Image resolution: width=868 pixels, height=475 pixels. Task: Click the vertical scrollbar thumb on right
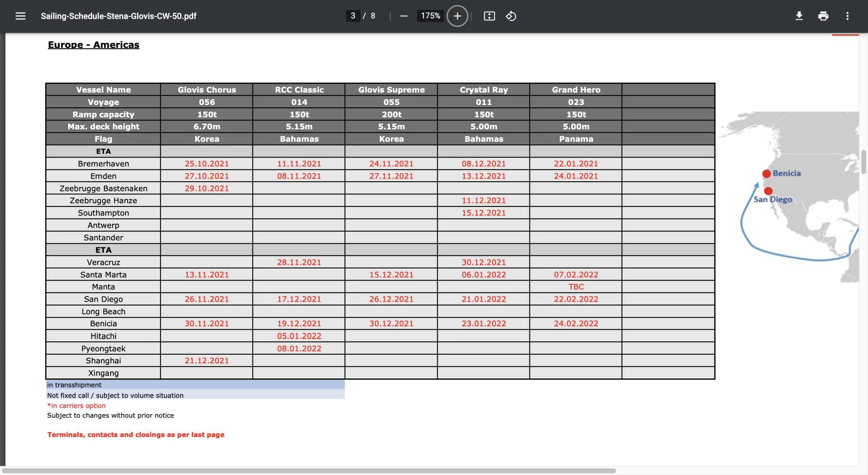(864, 162)
